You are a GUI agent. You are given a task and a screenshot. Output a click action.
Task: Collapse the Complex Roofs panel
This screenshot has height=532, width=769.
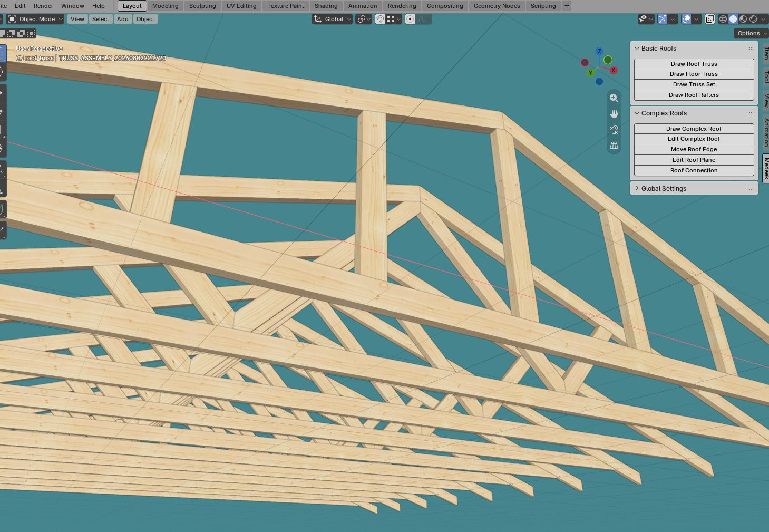pyautogui.click(x=694, y=113)
